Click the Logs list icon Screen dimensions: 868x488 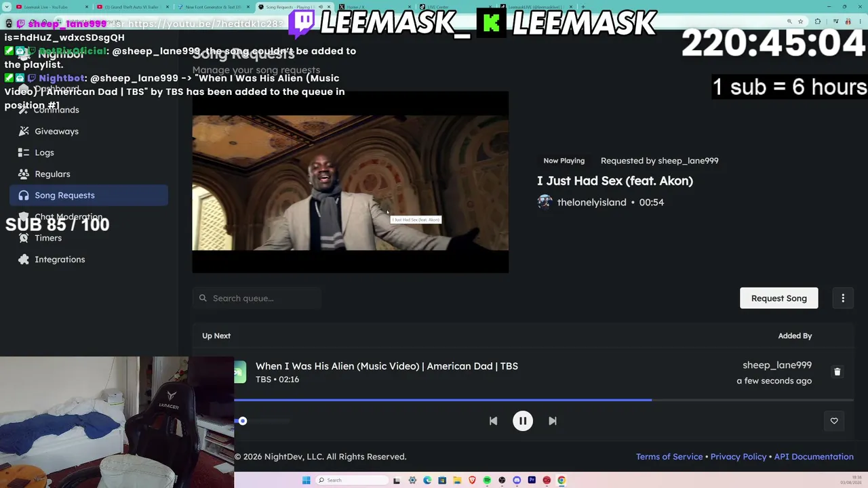pos(24,152)
